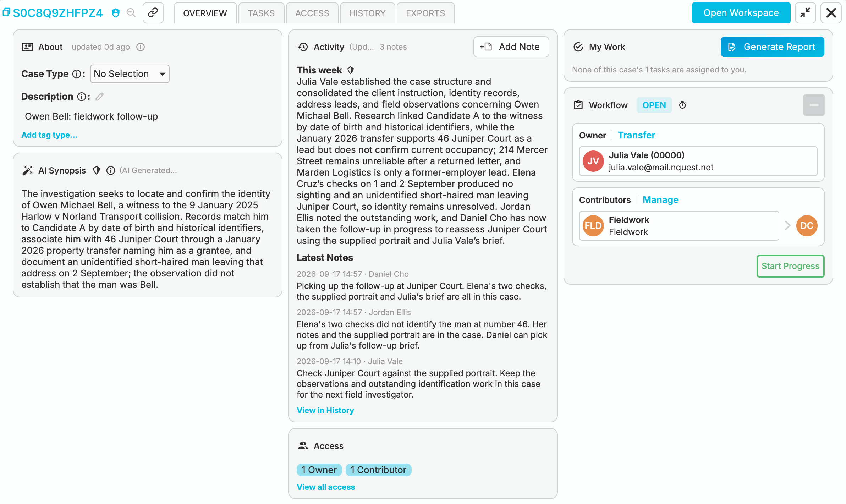Viewport: 846px width, 504px height.
Task: Edit the description using the pencil icon
Action: [x=100, y=97]
